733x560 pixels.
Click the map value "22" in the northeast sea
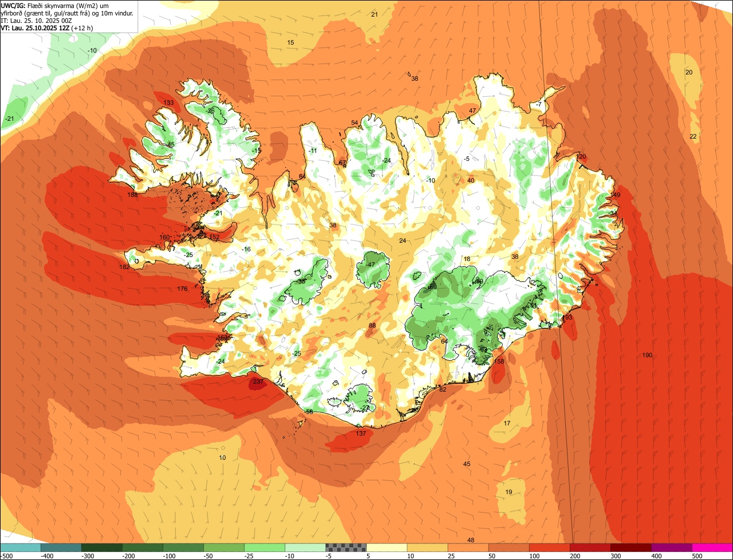click(693, 136)
